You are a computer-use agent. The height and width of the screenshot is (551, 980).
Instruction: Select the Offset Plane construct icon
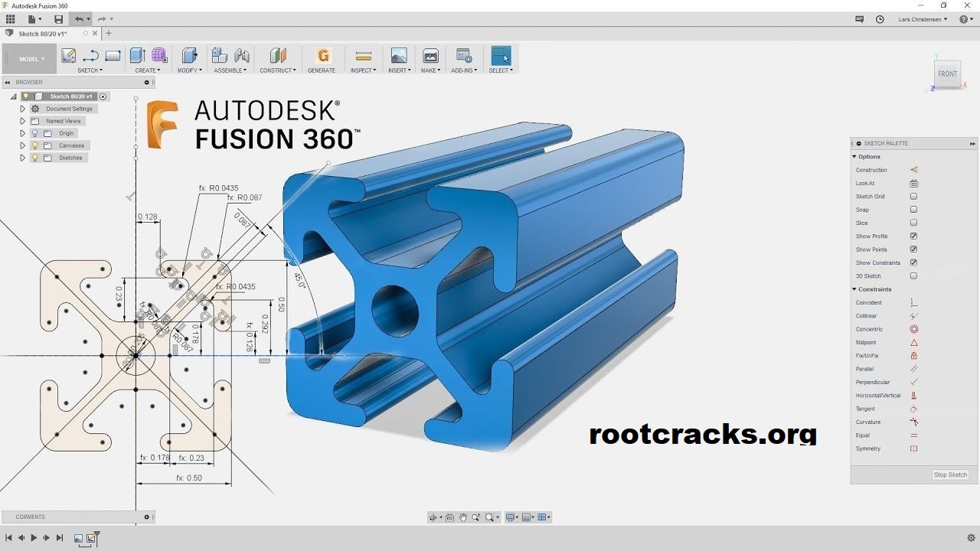(x=278, y=55)
